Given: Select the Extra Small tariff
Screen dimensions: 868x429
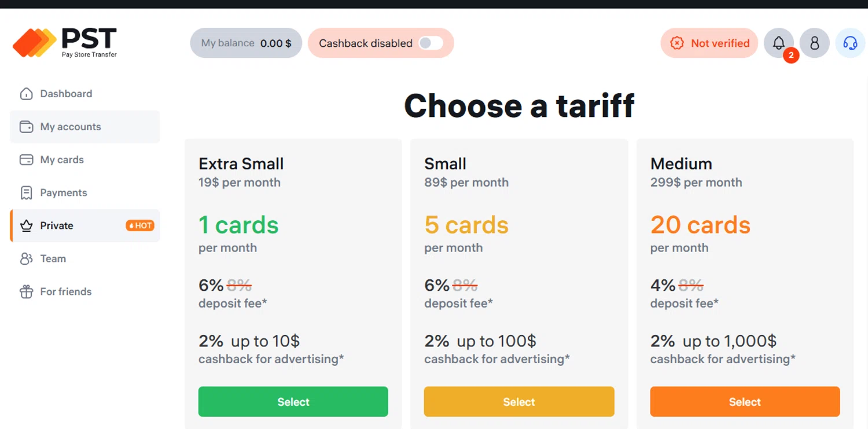Looking at the screenshot, I should pyautogui.click(x=293, y=402).
